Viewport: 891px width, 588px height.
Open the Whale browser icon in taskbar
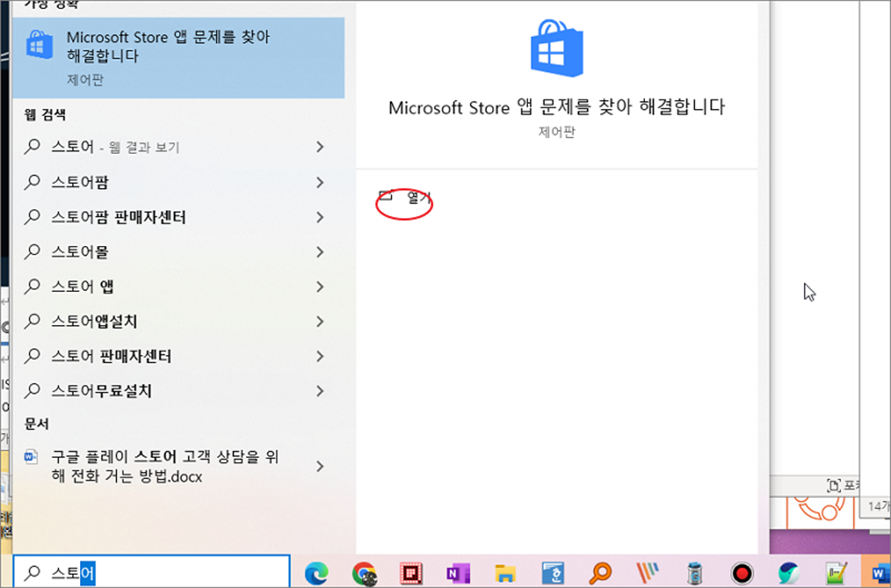tap(789, 573)
